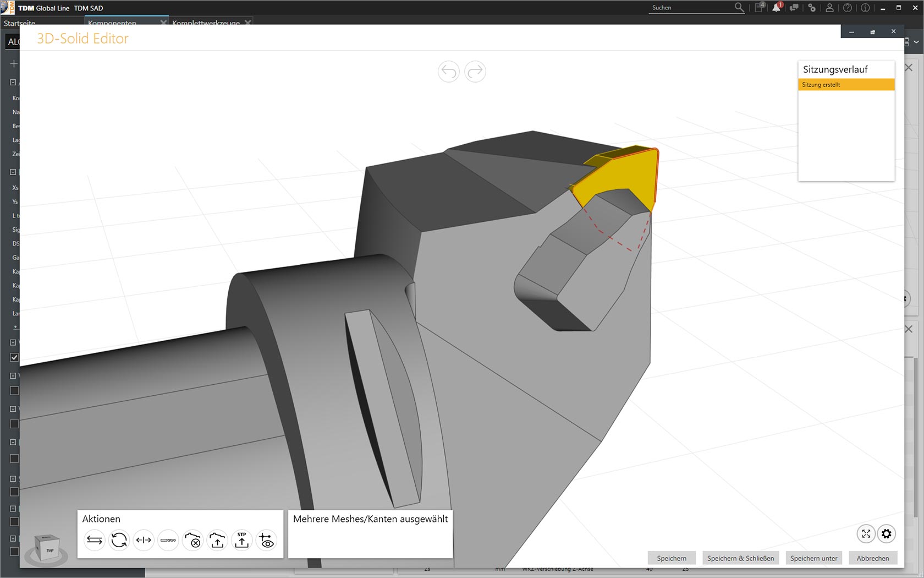Close the Komponenten tab

coord(163,23)
